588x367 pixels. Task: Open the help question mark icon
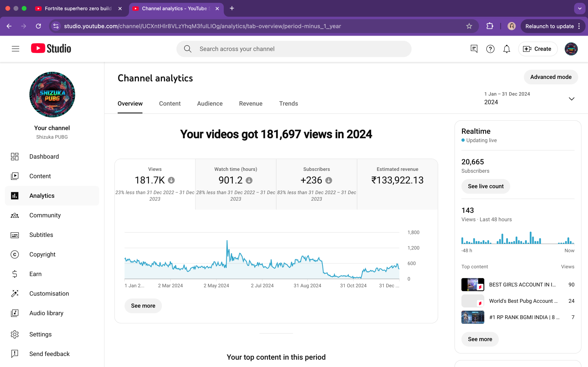point(490,49)
